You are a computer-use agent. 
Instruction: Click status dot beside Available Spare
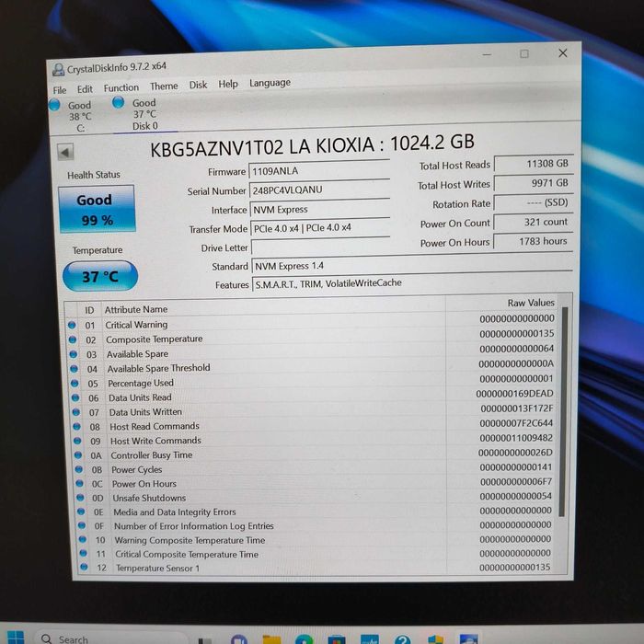[x=74, y=354]
